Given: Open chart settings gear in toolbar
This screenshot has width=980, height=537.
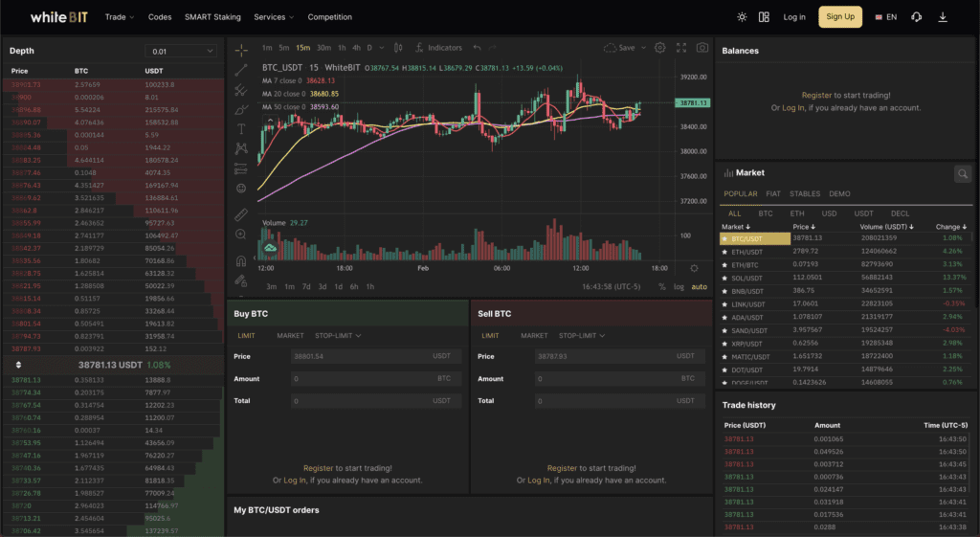Looking at the screenshot, I should click(659, 48).
